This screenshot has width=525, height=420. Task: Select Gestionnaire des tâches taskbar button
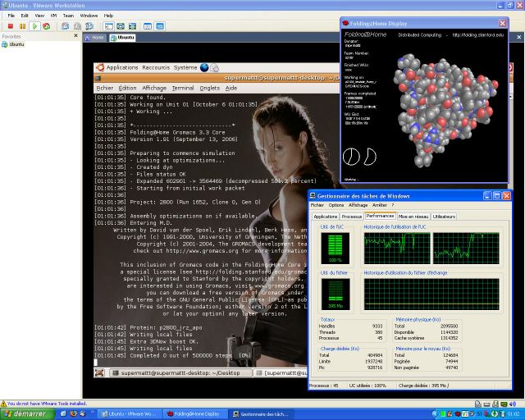262,414
